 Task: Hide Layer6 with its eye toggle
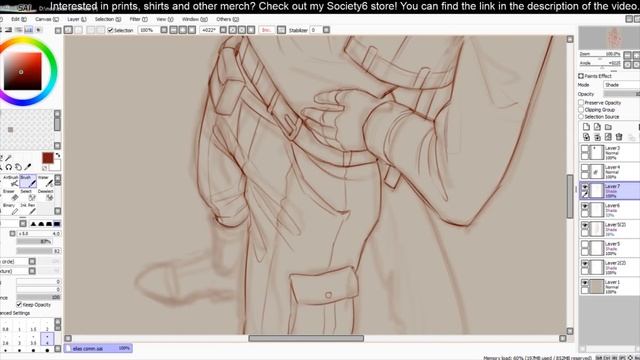(585, 206)
